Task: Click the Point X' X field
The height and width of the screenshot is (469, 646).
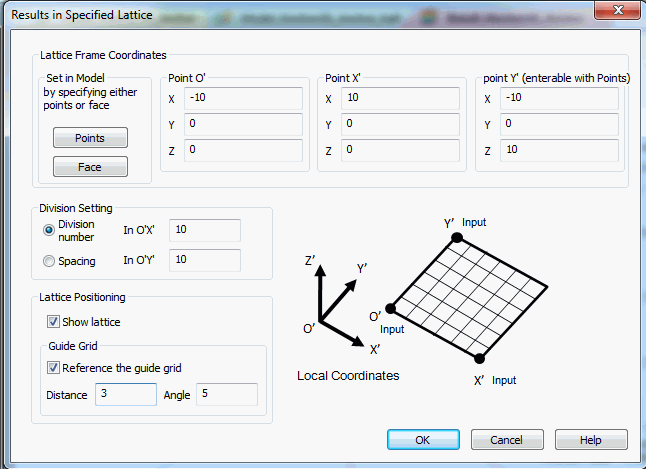Action: [x=400, y=98]
